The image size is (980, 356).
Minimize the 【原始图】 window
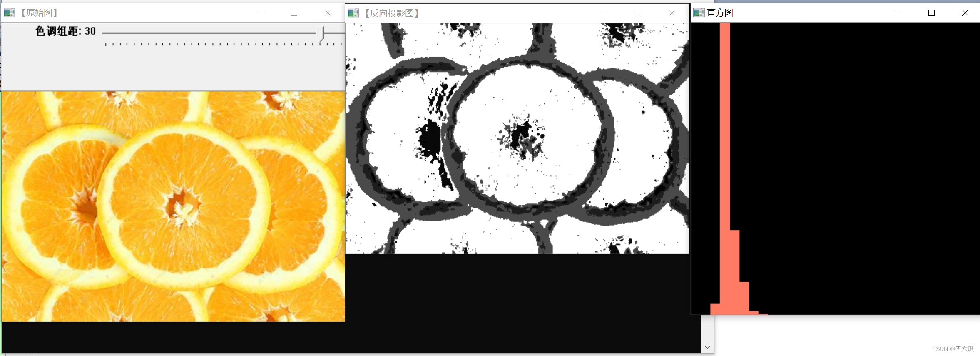point(261,13)
